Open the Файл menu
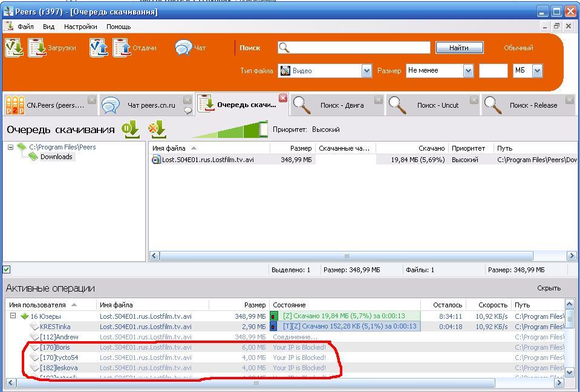This screenshot has height=392, width=580. pyautogui.click(x=25, y=27)
